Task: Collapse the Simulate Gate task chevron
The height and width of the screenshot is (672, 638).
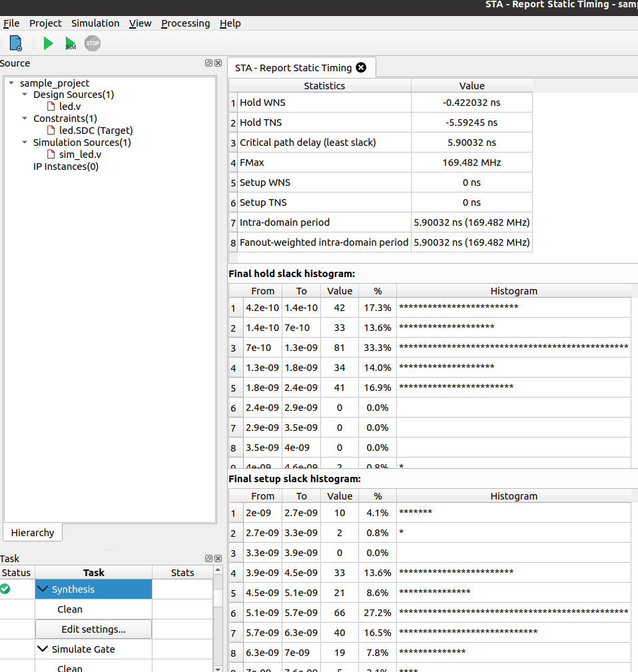Action: point(43,649)
